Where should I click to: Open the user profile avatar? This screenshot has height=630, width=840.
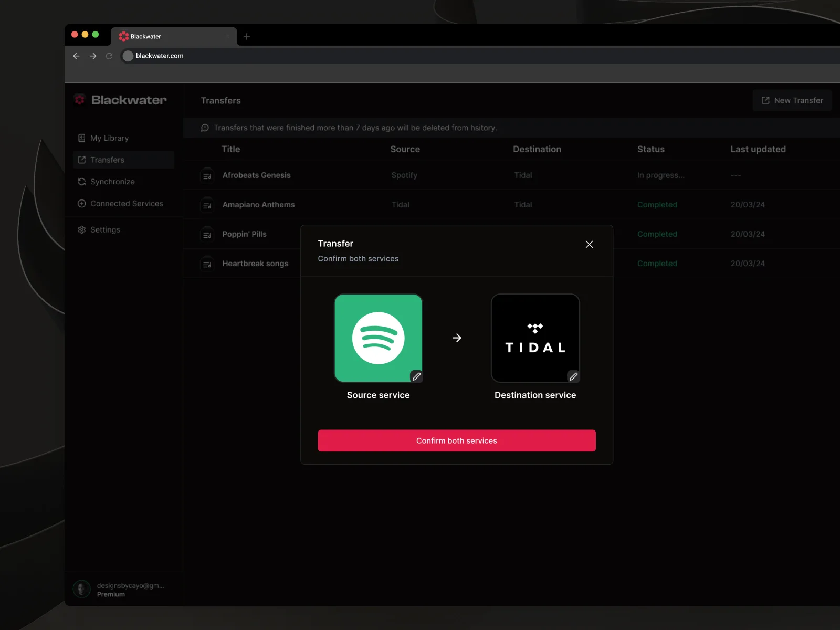pos(81,589)
